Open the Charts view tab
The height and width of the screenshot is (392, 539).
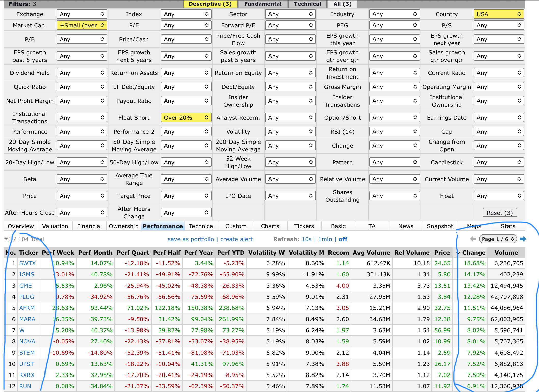(x=270, y=226)
